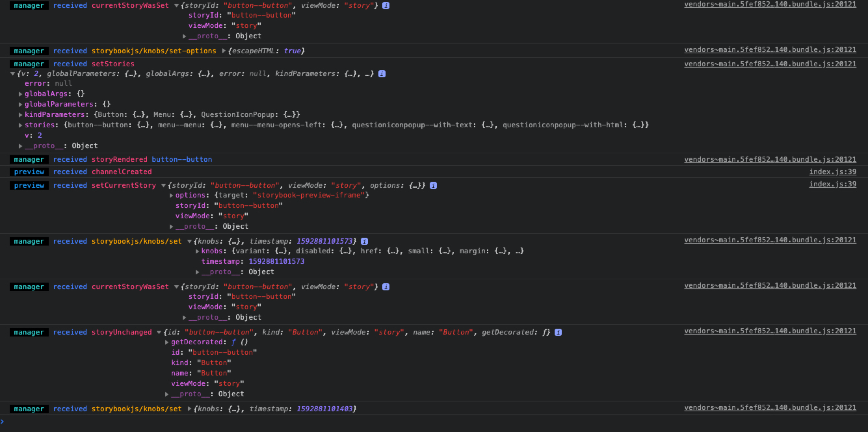Click info icon after knobs/set timestamp 1592881101573

[364, 241]
